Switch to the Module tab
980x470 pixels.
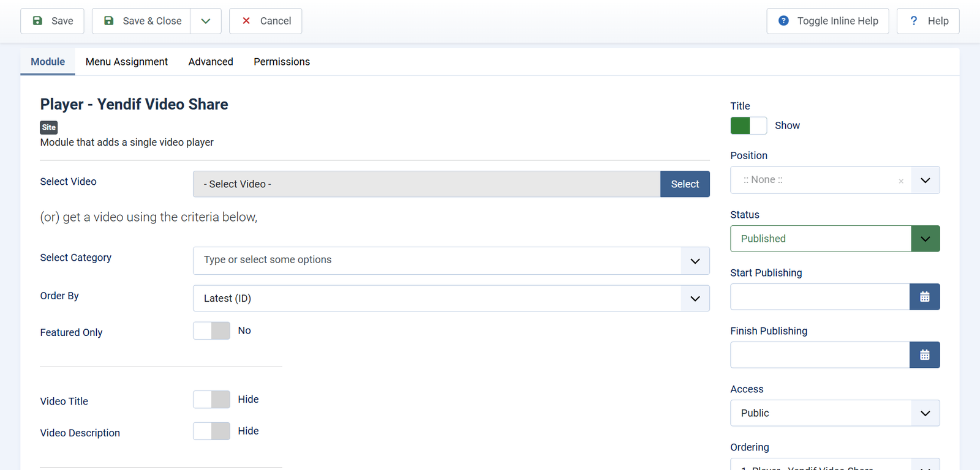pos(48,62)
